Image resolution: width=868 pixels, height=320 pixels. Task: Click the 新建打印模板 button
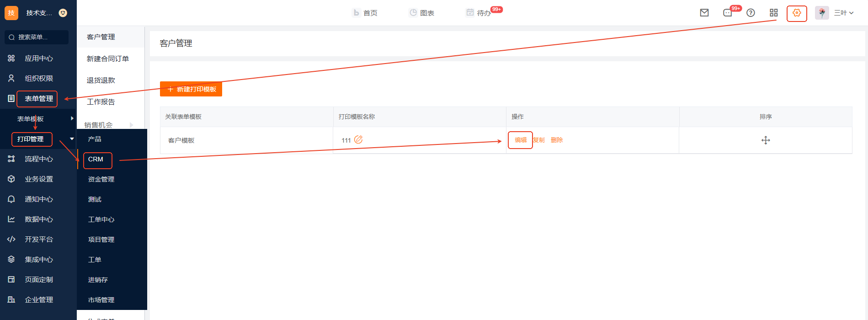[x=191, y=89]
